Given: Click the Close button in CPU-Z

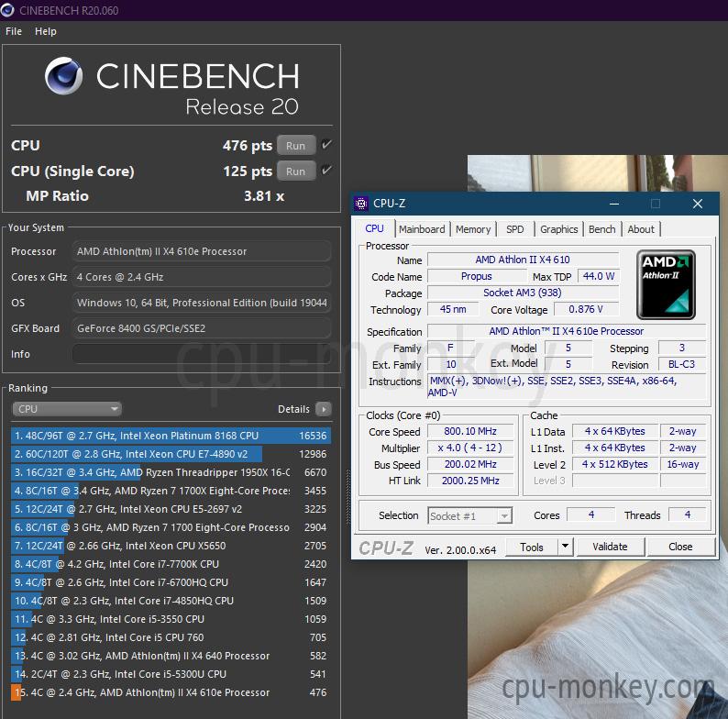Looking at the screenshot, I should point(680,547).
